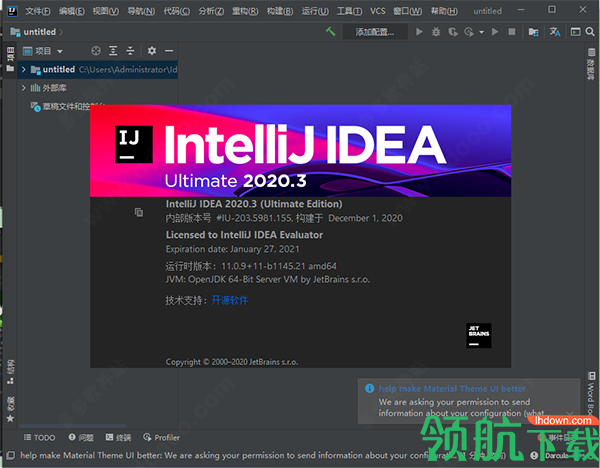Image resolution: width=600 pixels, height=468 pixels.
Task: Click the Select Opened File locate icon
Action: (x=96, y=51)
